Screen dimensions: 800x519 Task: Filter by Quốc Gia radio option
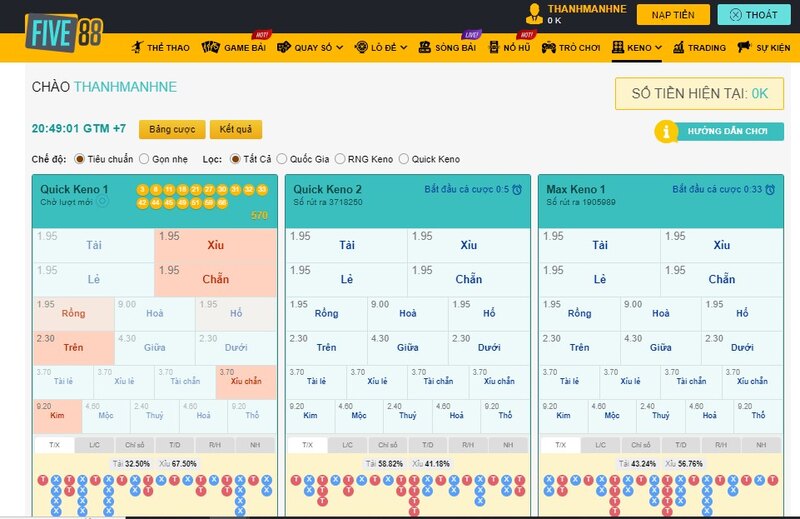click(282, 159)
